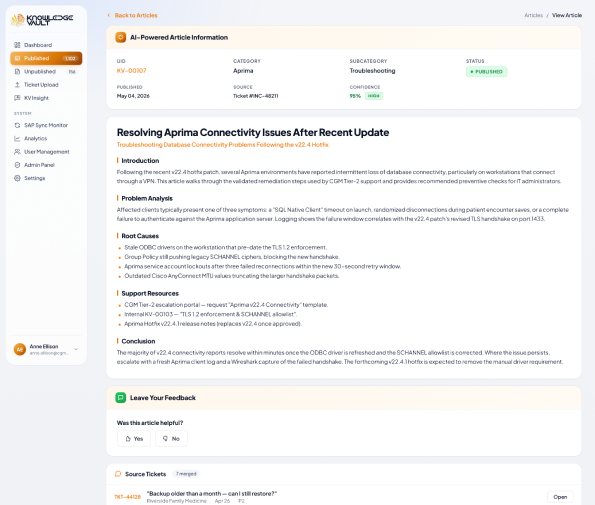The image size is (595, 505).
Task: Click the Admin Panel shield icon
Action: tap(17, 165)
